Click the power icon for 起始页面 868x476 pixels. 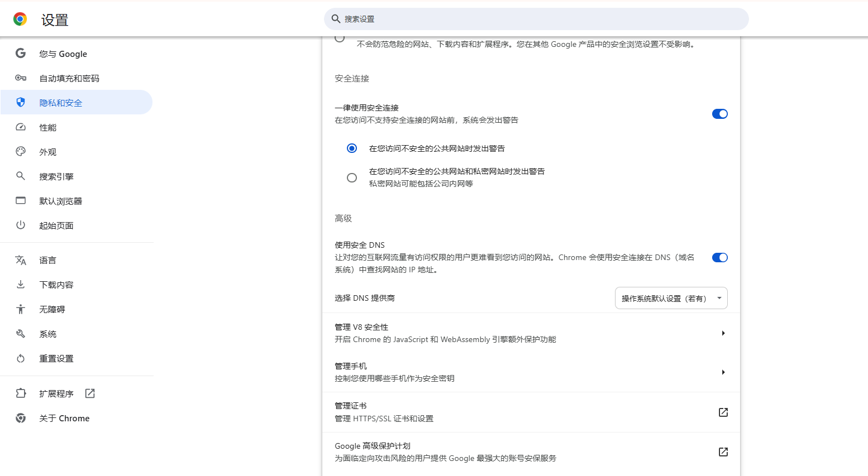coord(21,225)
